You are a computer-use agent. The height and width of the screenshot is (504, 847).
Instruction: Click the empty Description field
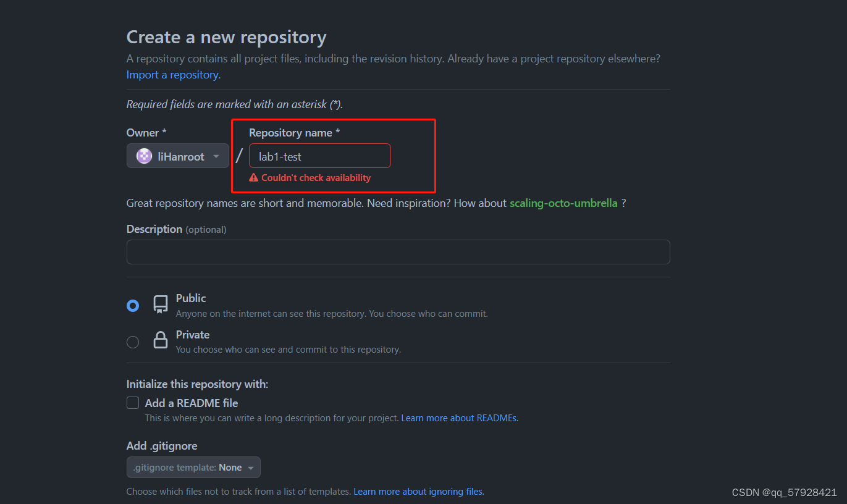pyautogui.click(x=398, y=252)
